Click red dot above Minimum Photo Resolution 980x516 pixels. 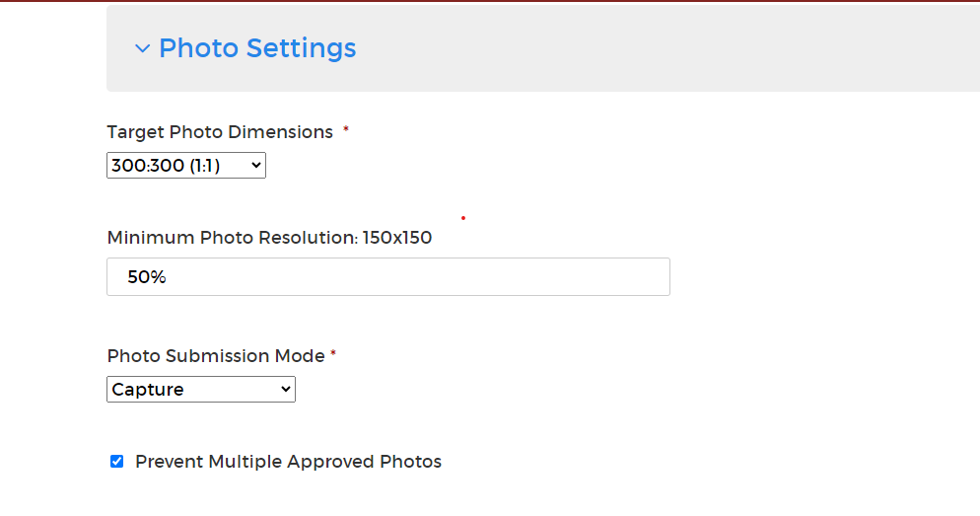tap(463, 218)
